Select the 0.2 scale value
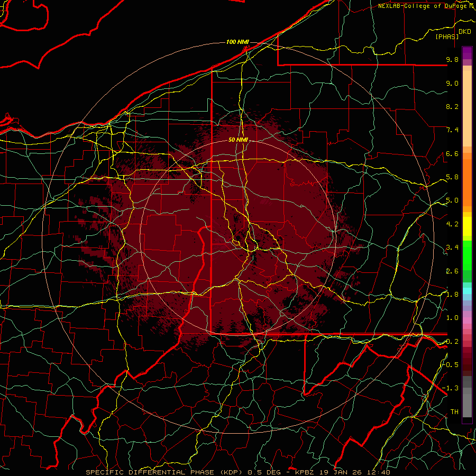Viewport: 476px width, 476px height. click(x=452, y=342)
